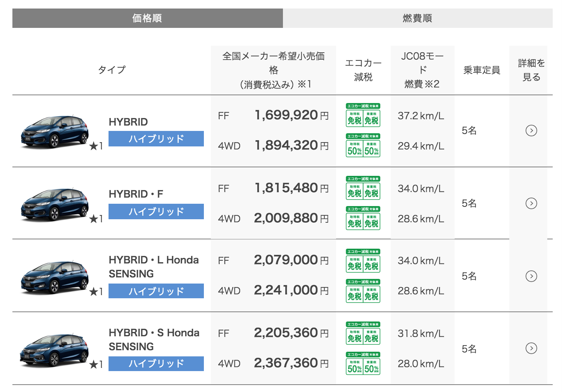Click the エコカー減税 column header
Image resolution: width=562 pixels, height=392 pixels.
(363, 70)
